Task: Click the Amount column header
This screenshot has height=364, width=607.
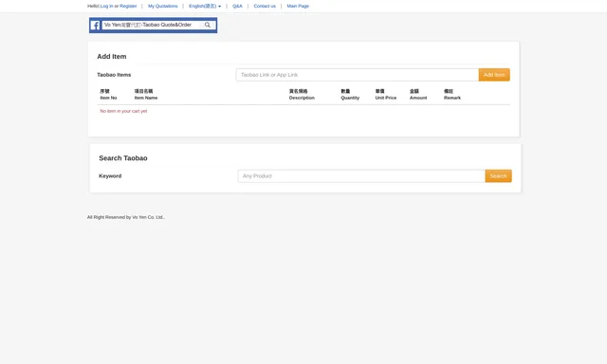Action: [418, 95]
